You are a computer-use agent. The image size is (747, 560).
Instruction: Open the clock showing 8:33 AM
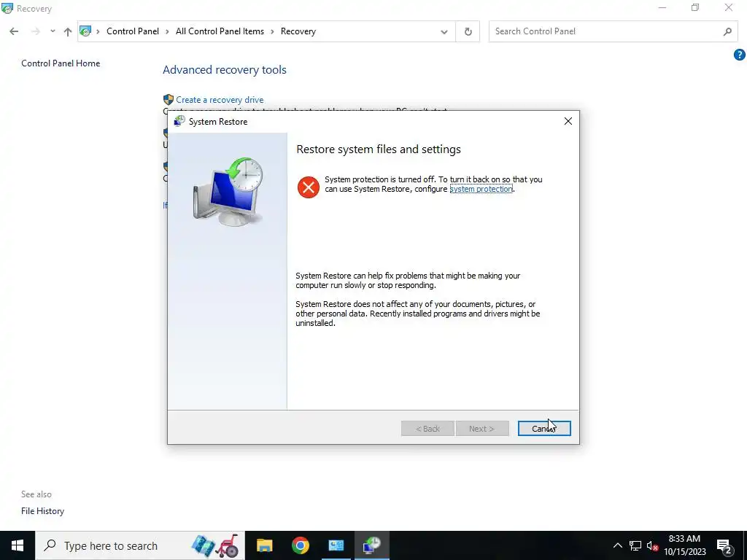684,545
